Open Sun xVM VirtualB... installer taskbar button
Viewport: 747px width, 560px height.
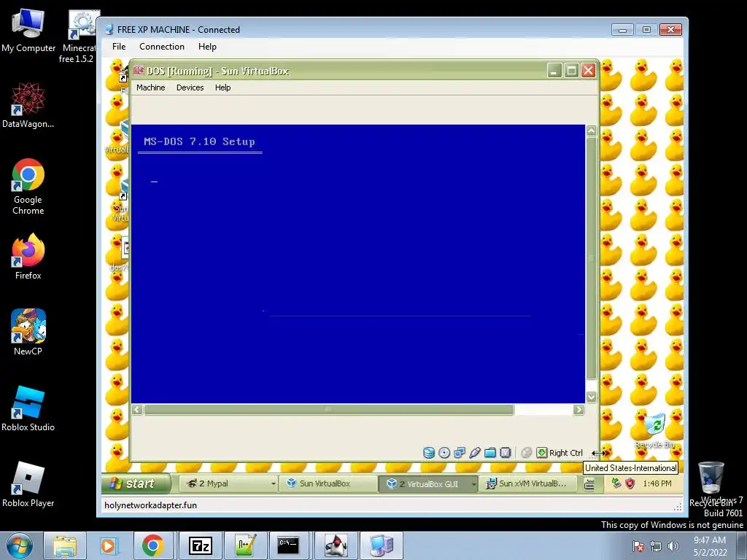[527, 484]
